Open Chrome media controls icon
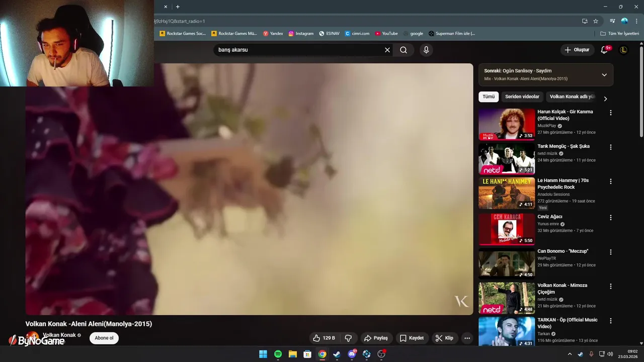 pos(612,21)
